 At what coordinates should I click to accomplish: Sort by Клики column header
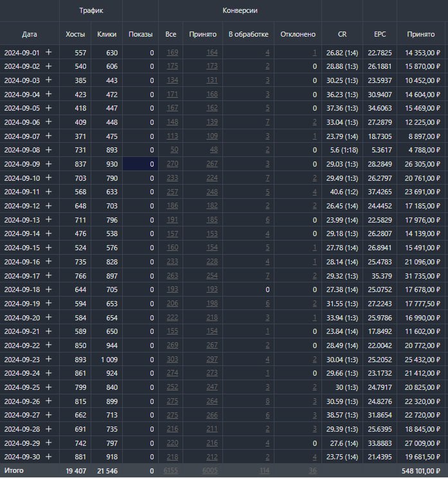(x=107, y=34)
